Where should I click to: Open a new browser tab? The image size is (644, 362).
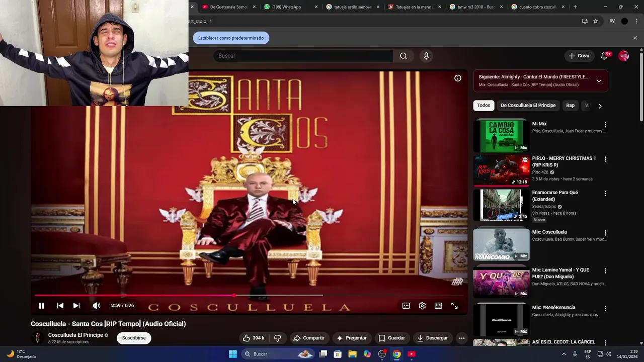pyautogui.click(x=575, y=7)
